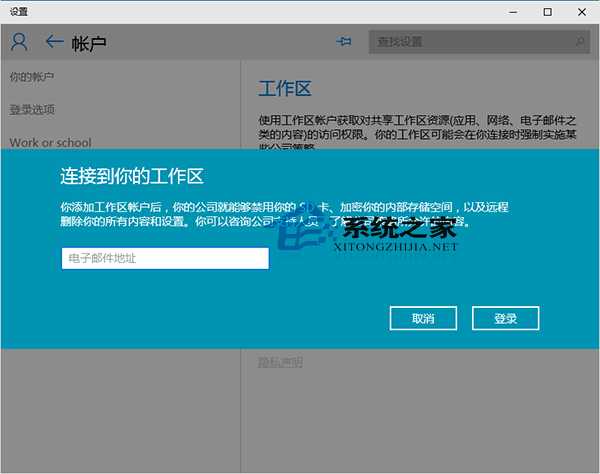Select 登录选项 in the sidebar
The width and height of the screenshot is (600, 474).
tap(32, 110)
